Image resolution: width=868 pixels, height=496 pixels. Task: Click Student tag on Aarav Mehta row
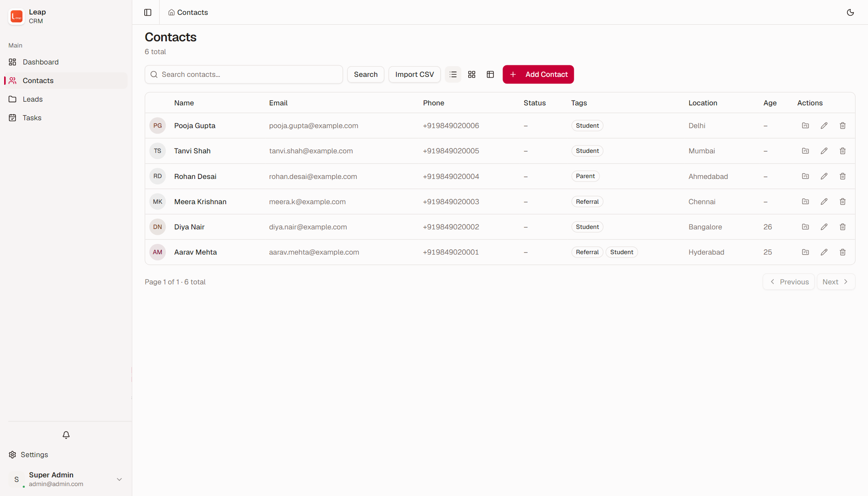coord(621,252)
